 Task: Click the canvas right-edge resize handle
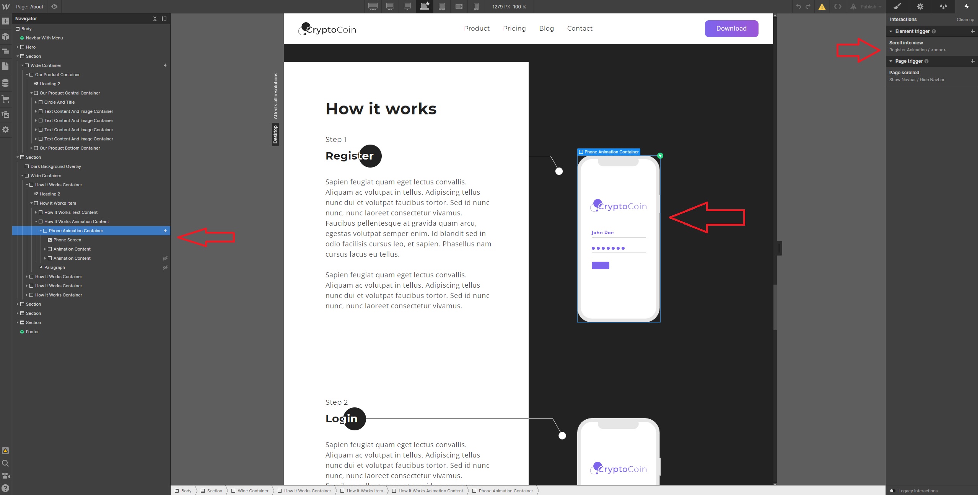pos(780,248)
